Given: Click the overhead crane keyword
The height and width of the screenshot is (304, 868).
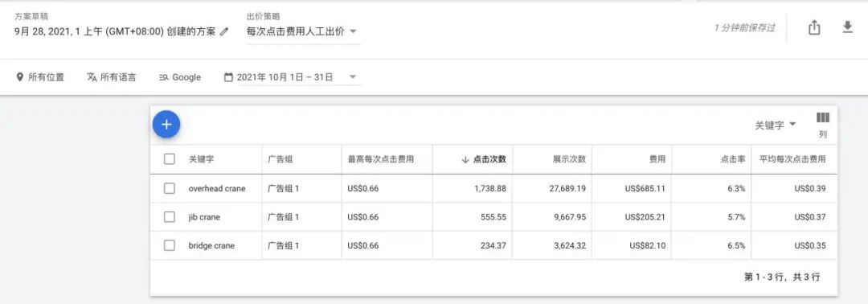Looking at the screenshot, I should click(x=217, y=188).
